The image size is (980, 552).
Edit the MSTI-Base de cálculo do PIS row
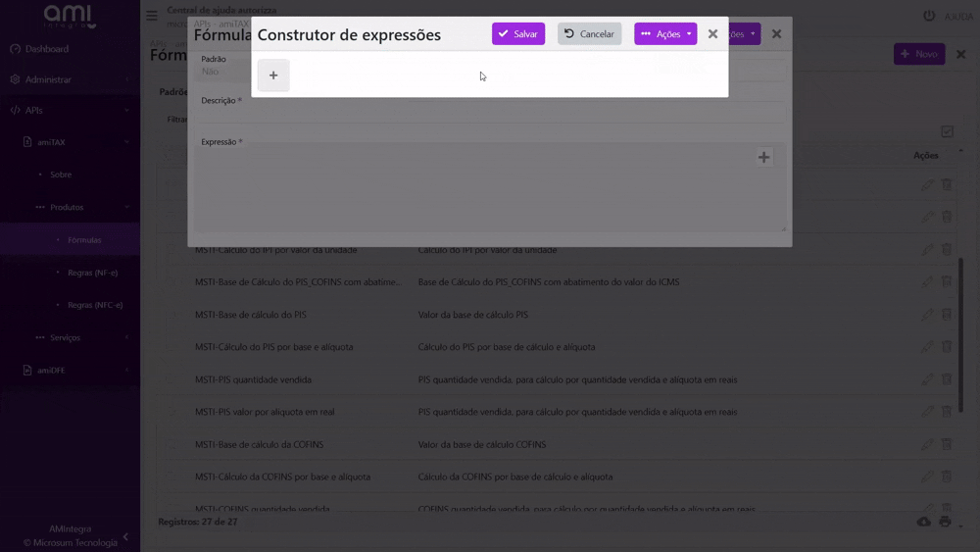[927, 315]
